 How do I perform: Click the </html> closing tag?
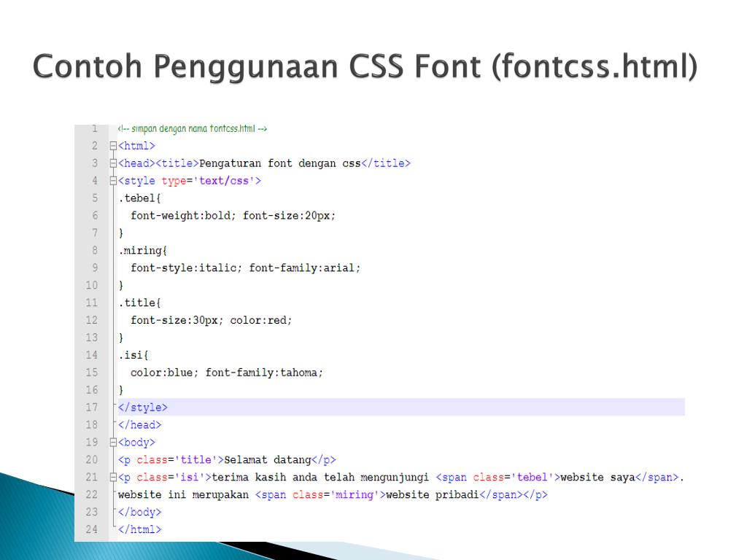140,529
